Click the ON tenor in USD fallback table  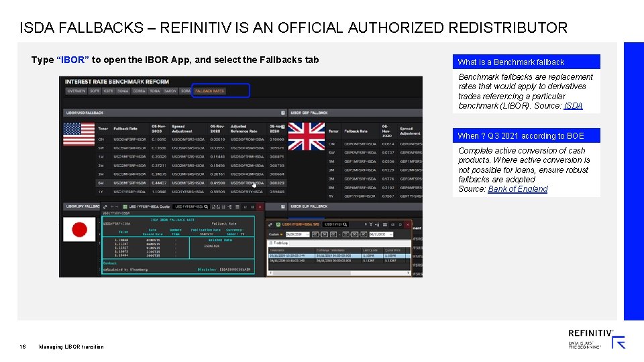tap(101, 139)
